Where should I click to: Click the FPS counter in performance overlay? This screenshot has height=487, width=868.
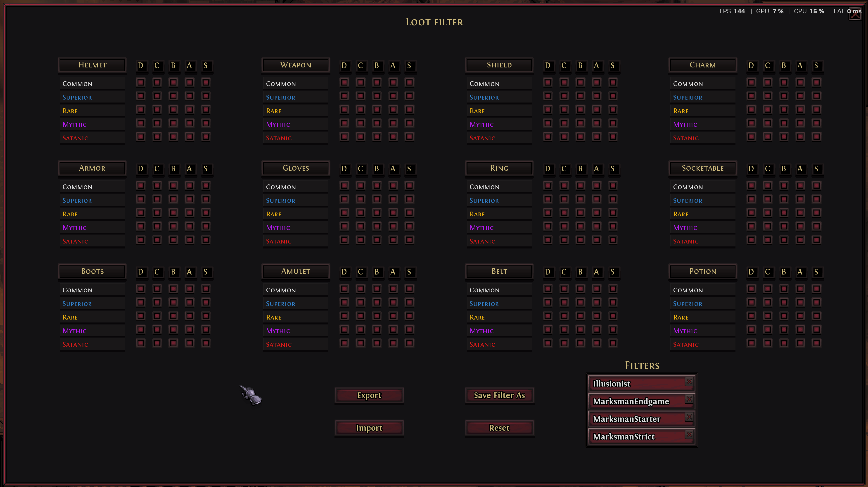[732, 11]
